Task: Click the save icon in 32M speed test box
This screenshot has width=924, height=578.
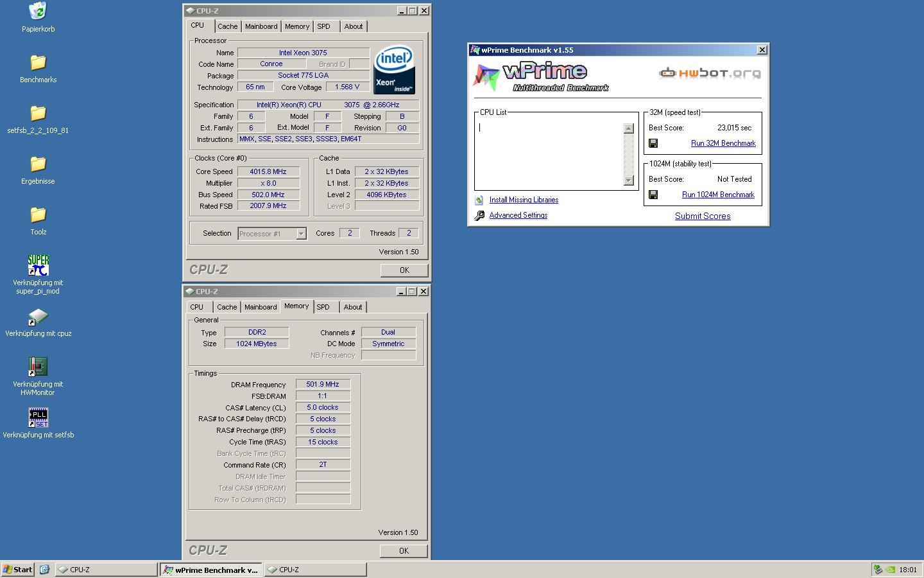Action: 653,143
